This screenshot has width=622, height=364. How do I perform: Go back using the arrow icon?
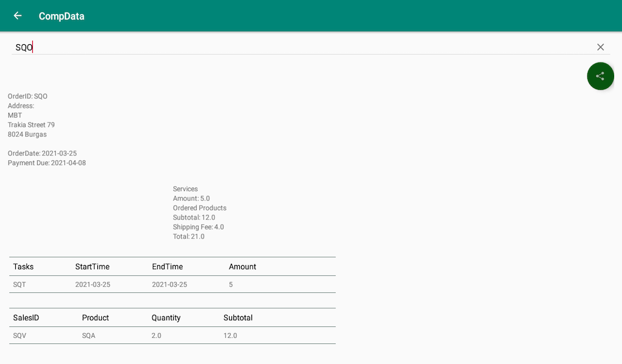(x=18, y=16)
